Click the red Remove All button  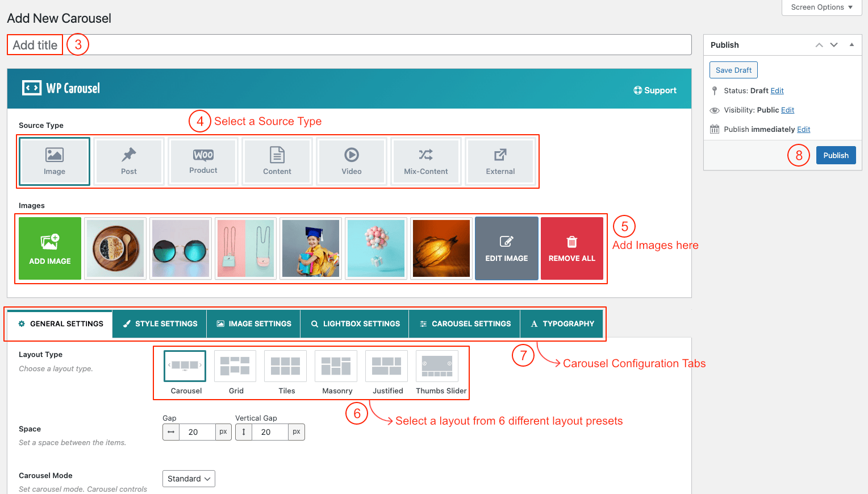point(571,248)
